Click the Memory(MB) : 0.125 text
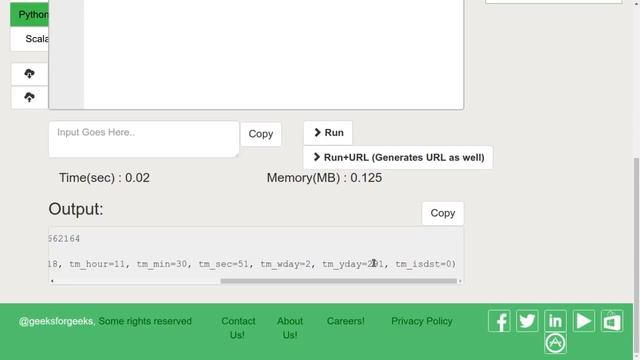 [324, 178]
